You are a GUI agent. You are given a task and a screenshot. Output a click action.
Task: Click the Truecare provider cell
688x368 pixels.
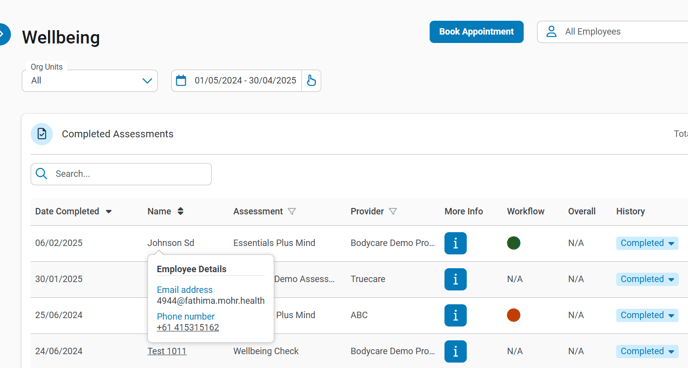pyautogui.click(x=368, y=279)
